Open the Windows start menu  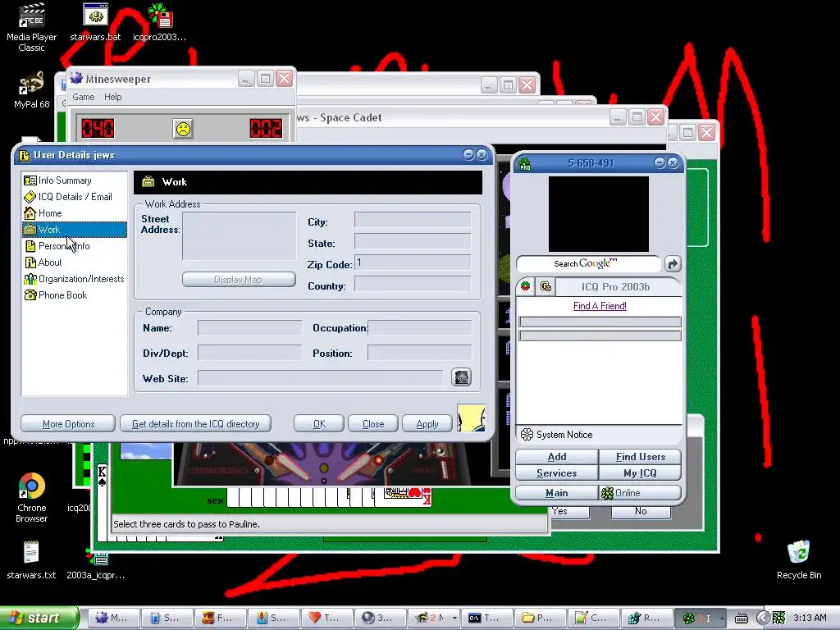click(x=39, y=618)
